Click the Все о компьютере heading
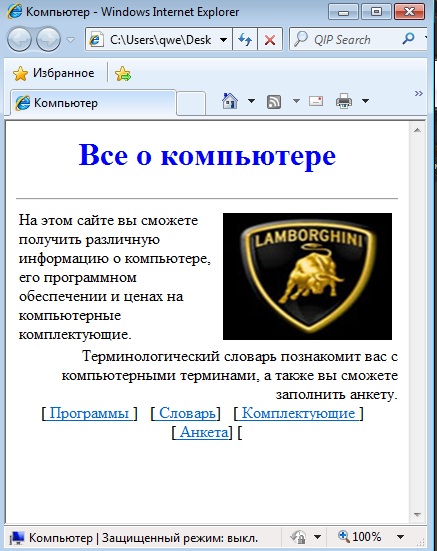437x551 pixels. [207, 155]
